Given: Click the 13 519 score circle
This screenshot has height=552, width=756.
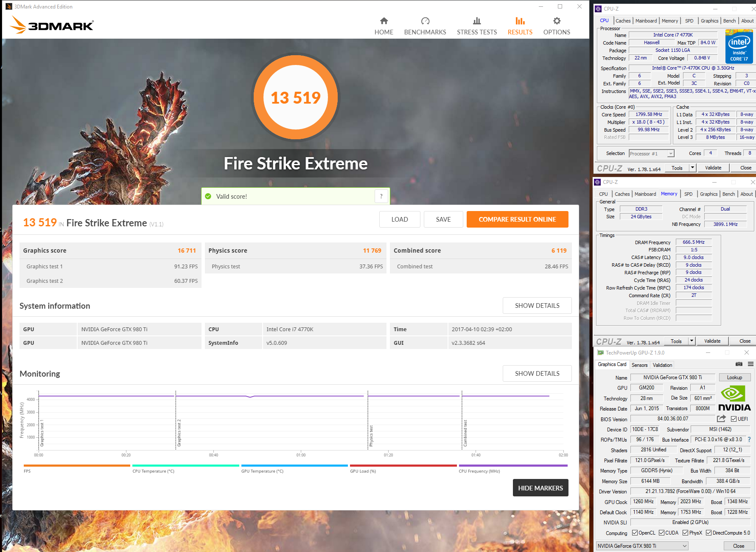Looking at the screenshot, I should pos(296,97).
